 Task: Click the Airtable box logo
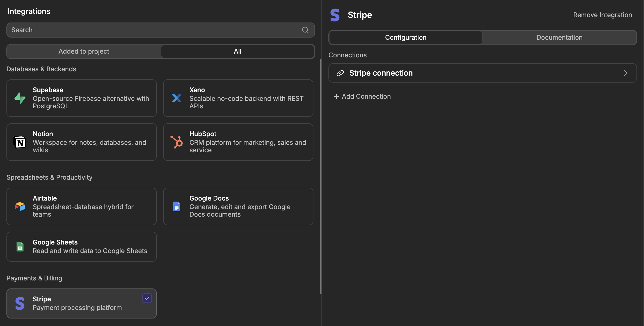[20, 206]
